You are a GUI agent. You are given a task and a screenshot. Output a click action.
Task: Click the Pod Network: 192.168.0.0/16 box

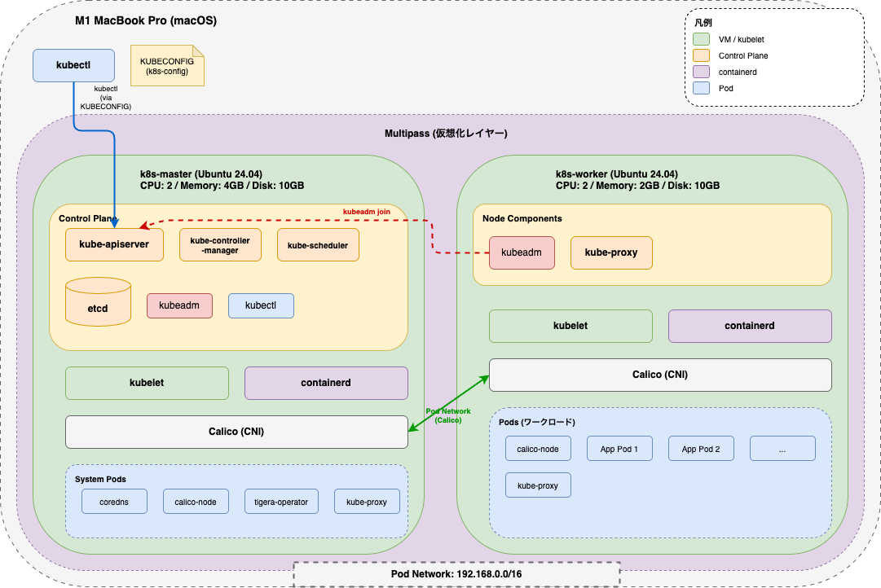tap(456, 574)
